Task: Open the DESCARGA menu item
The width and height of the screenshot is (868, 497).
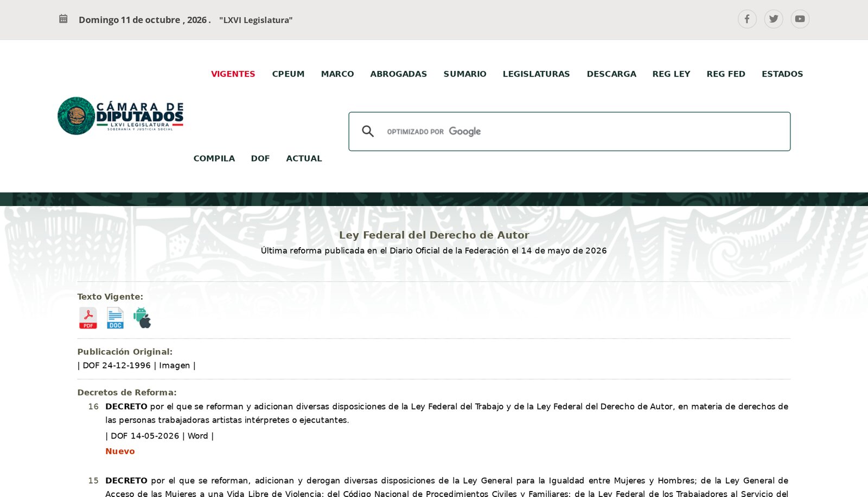Action: pos(611,74)
